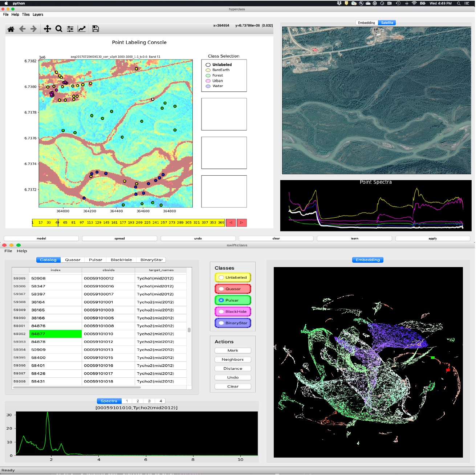Select the Pan move tool
Viewport: 476px width, 475px height.
[x=47, y=29]
